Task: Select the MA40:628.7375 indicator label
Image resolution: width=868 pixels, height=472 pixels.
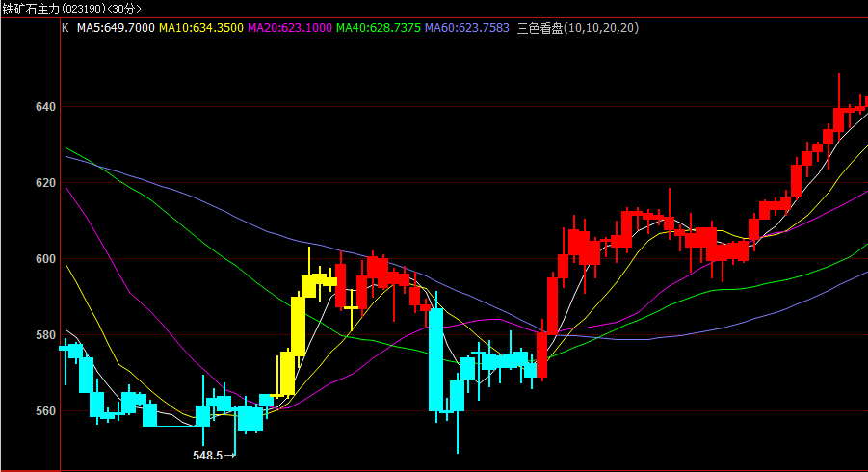Action: click(x=378, y=28)
